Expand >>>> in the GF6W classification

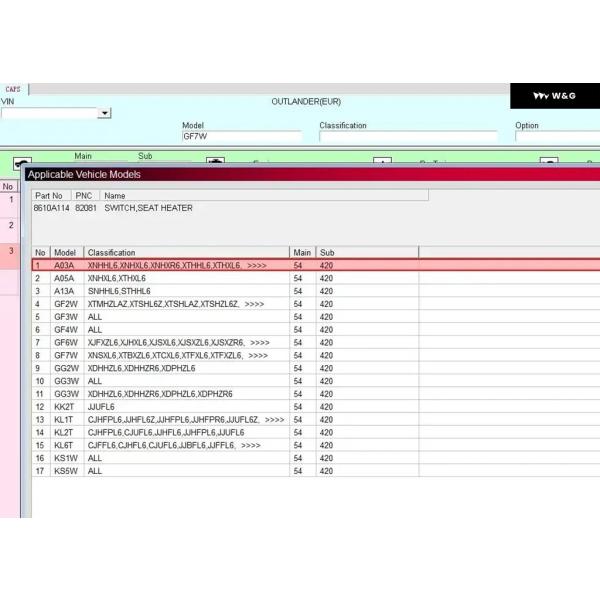tap(260, 342)
